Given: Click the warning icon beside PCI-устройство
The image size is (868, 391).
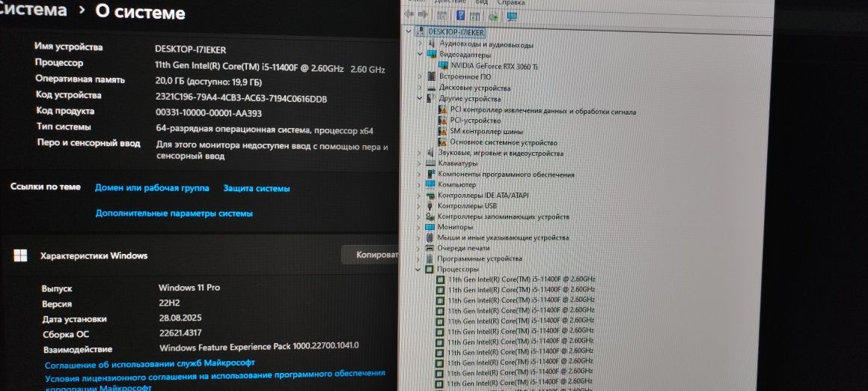Looking at the screenshot, I should click(442, 120).
